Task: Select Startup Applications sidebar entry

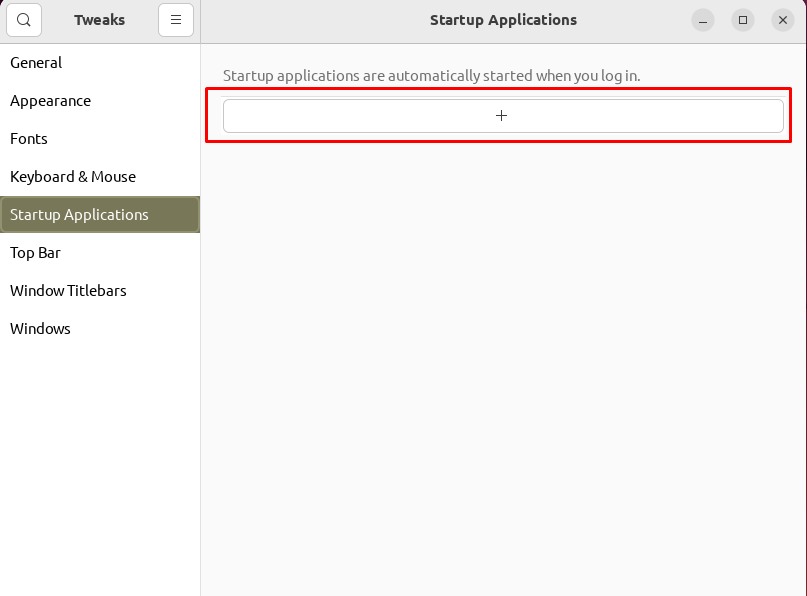Action: pos(100,215)
